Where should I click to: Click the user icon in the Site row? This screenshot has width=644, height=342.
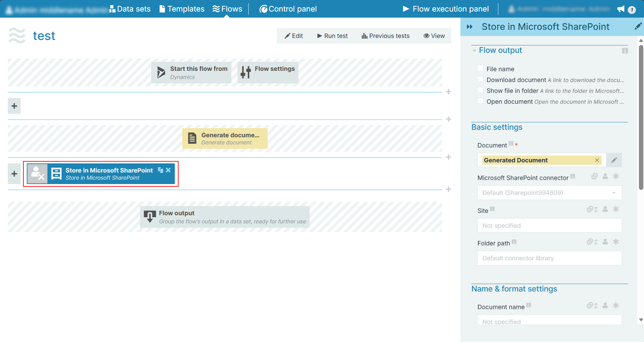point(605,209)
